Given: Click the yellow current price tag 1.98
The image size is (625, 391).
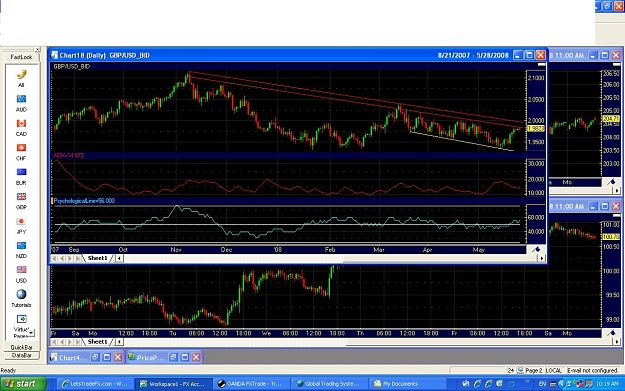Looking at the screenshot, I should 536,129.
